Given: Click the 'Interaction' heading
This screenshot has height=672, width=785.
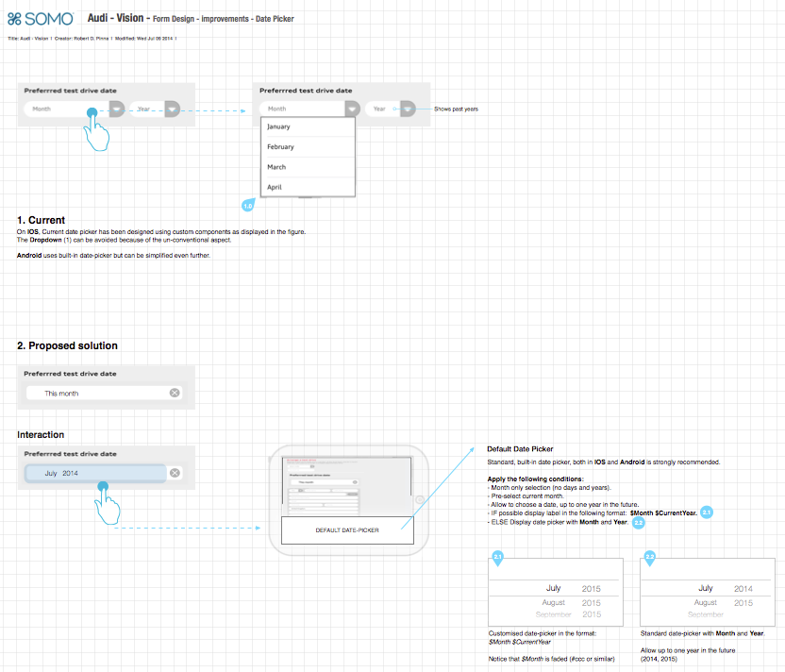Looking at the screenshot, I should [41, 435].
